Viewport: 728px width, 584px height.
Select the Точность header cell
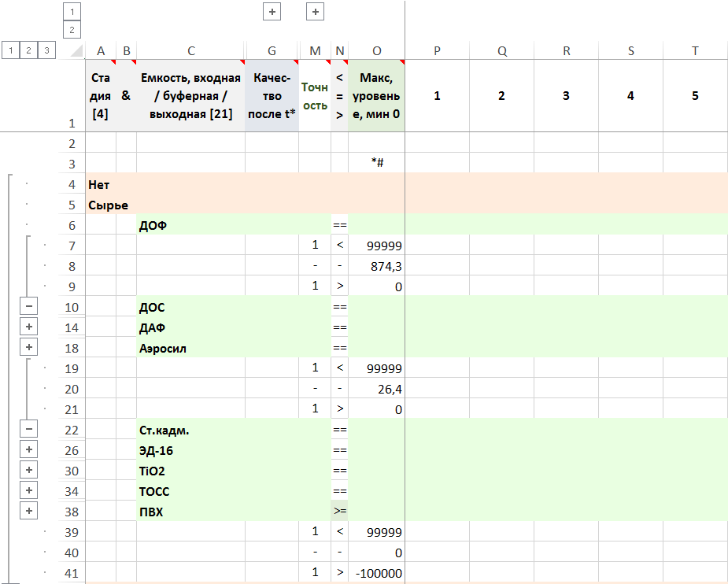pyautogui.click(x=315, y=95)
